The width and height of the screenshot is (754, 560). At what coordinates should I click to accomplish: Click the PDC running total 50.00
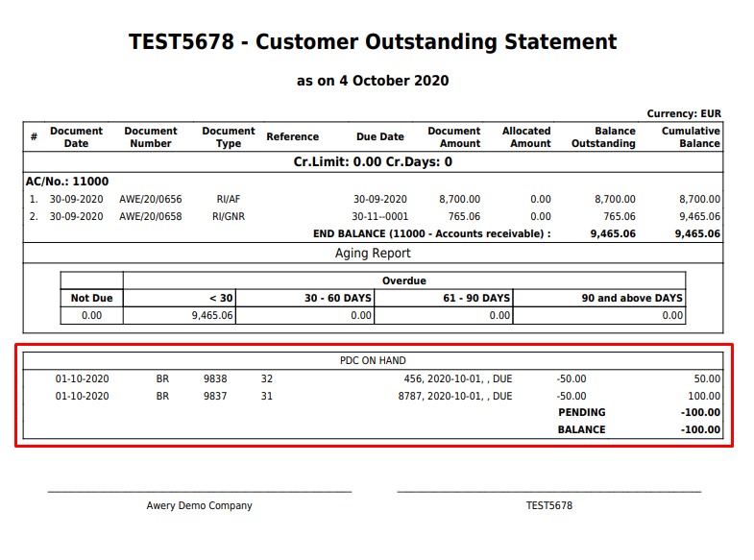707,378
